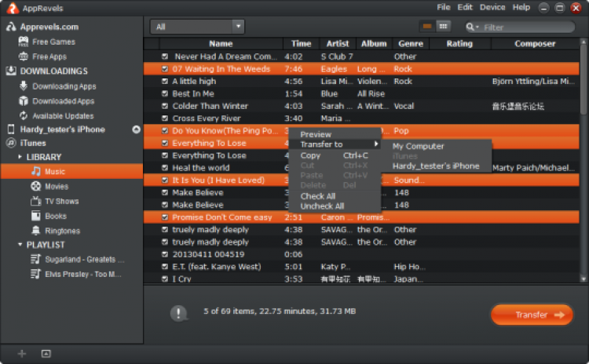Open the Movies library icon
Viewport: 589px width, 364px height.
pos(35,186)
